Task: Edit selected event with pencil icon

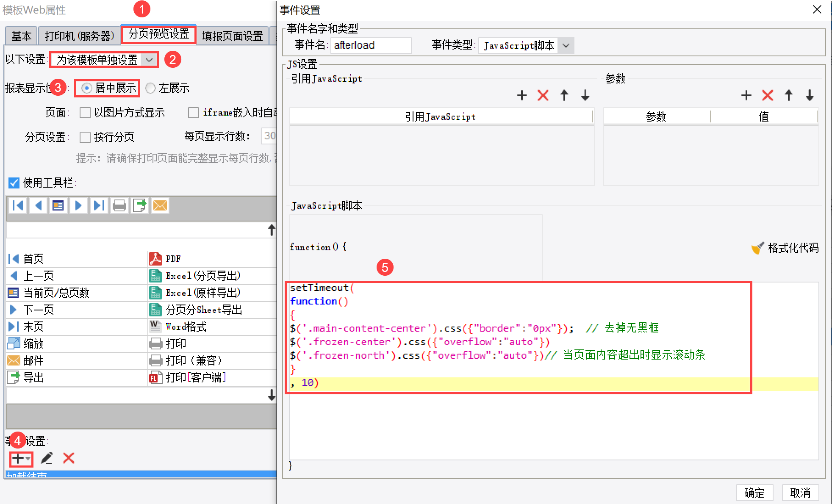Action: click(x=47, y=458)
